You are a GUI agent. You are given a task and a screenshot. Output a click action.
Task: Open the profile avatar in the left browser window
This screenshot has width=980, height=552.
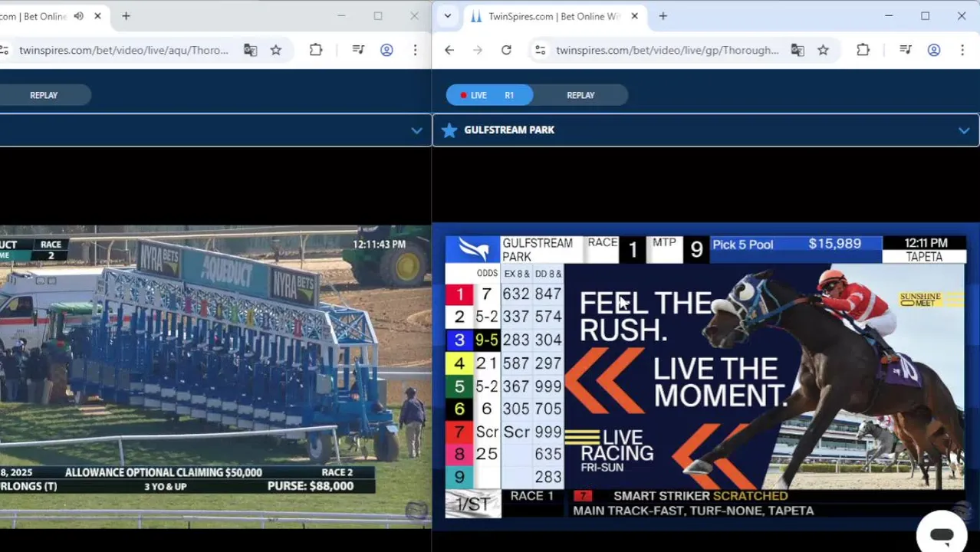pos(386,50)
